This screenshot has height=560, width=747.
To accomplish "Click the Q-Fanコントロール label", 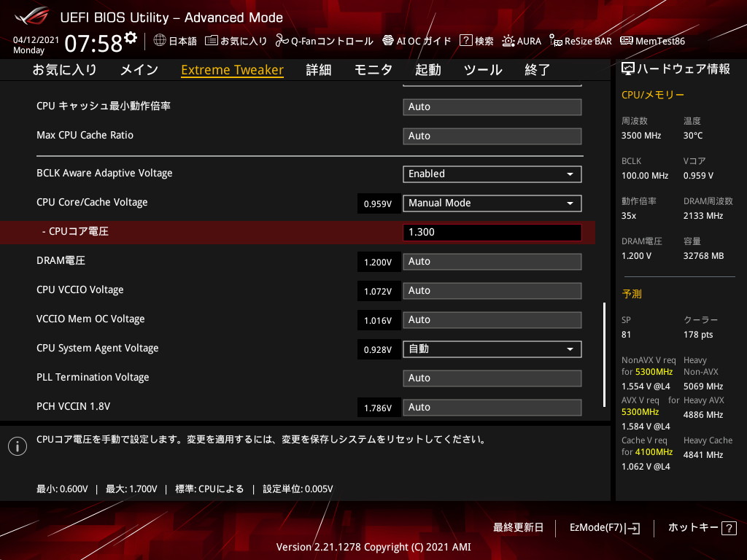I will (332, 41).
